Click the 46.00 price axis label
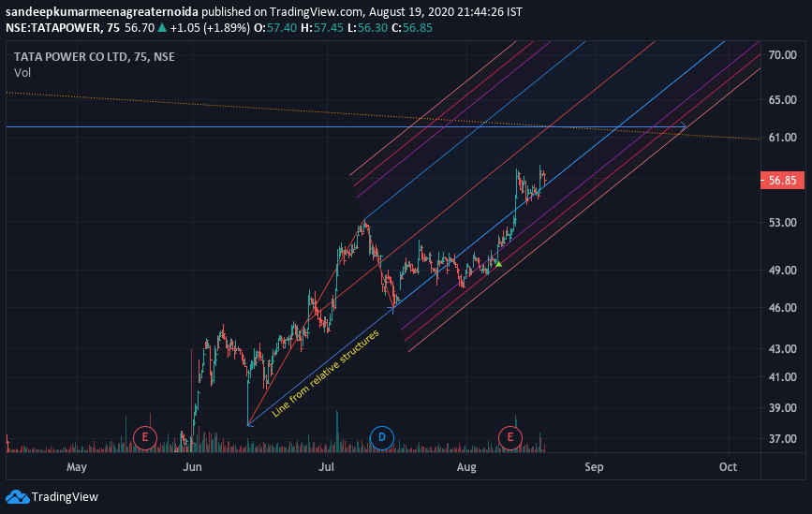 (782, 307)
